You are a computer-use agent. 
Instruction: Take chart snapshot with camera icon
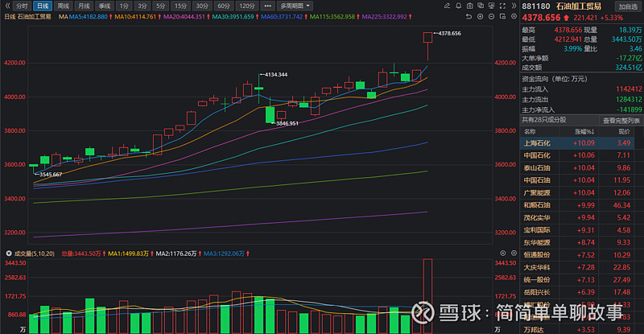point(469,6)
